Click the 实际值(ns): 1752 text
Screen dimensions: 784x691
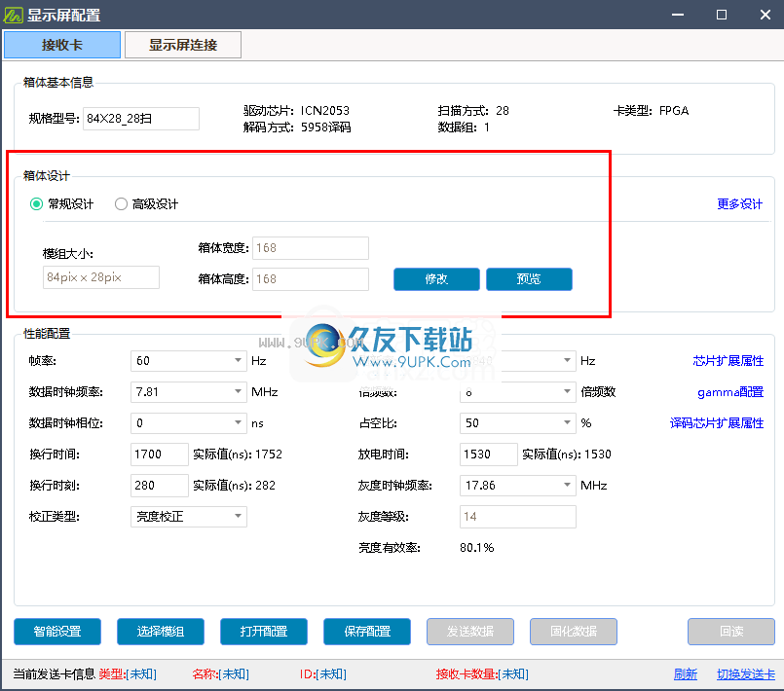click(x=238, y=455)
